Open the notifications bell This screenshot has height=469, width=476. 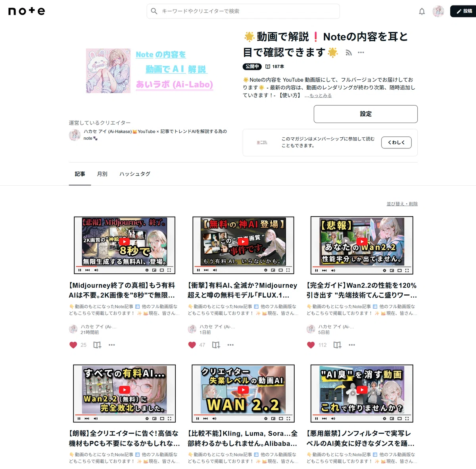pyautogui.click(x=422, y=12)
